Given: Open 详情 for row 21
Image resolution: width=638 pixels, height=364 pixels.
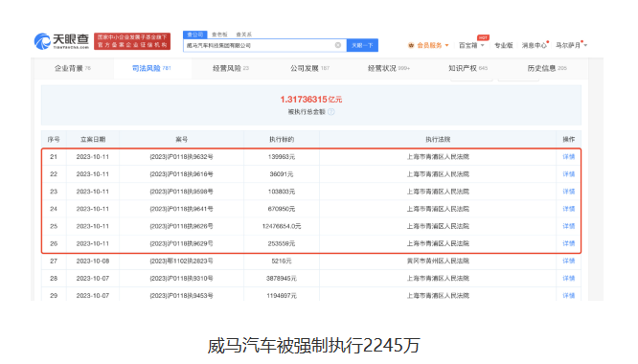Looking at the screenshot, I should point(568,156).
